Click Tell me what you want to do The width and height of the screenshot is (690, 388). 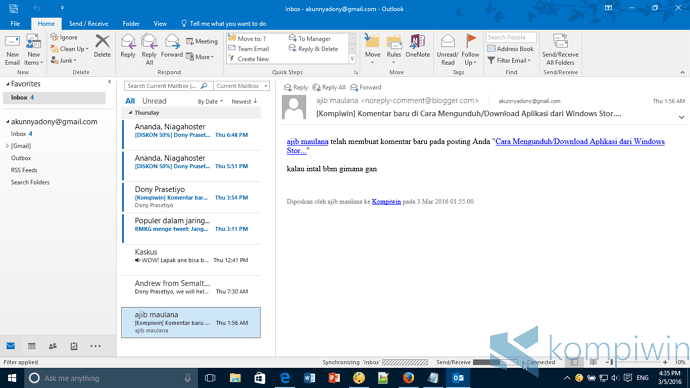[x=224, y=24]
